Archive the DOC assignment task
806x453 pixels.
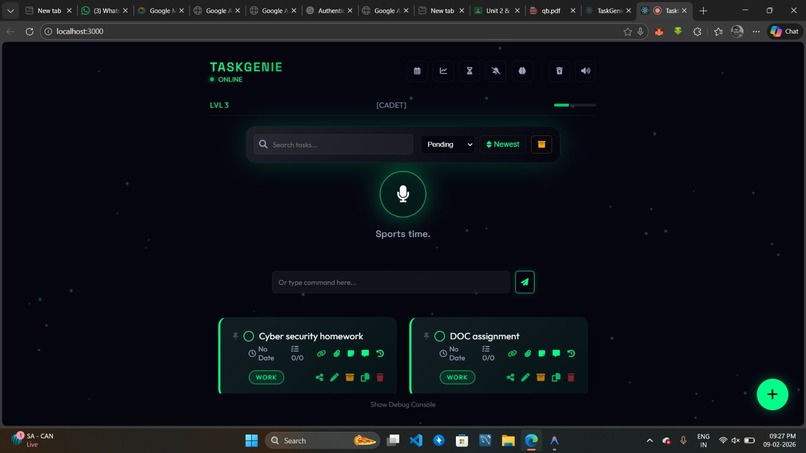point(540,377)
